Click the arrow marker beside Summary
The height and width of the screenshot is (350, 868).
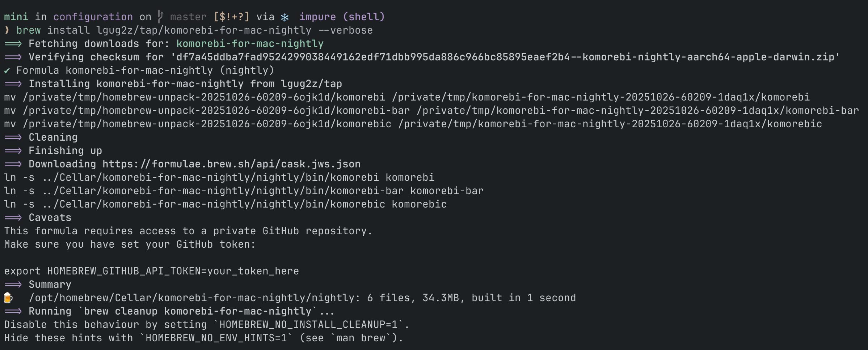click(x=13, y=285)
